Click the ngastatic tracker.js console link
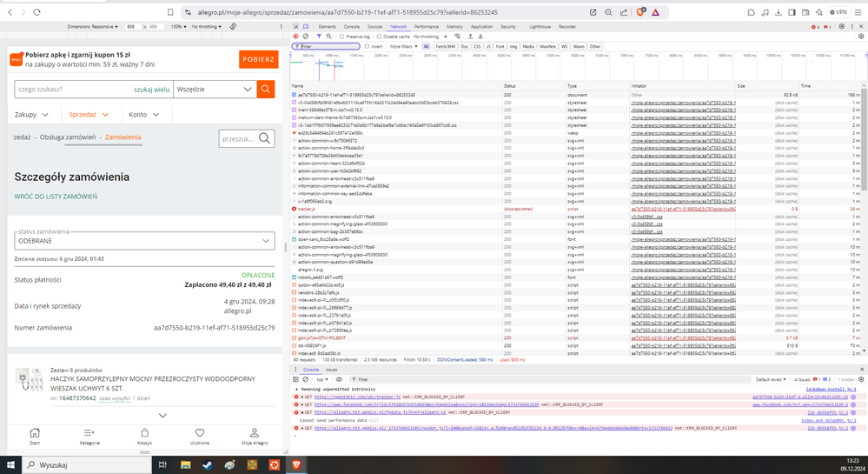Viewport: 868px width, 474px height. pos(357,397)
